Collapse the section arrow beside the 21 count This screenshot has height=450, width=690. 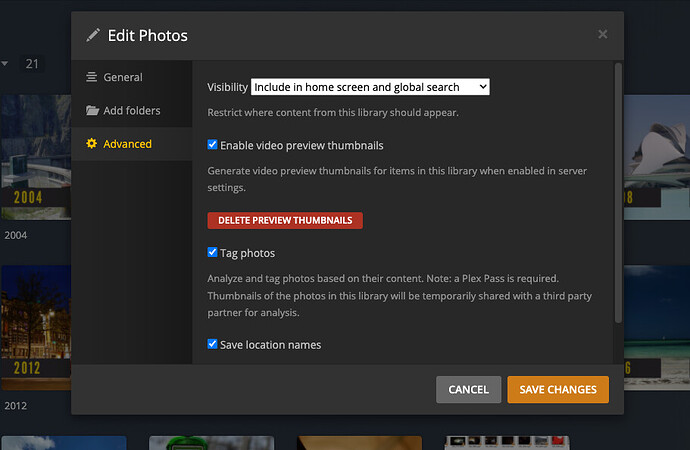pyautogui.click(x=5, y=64)
